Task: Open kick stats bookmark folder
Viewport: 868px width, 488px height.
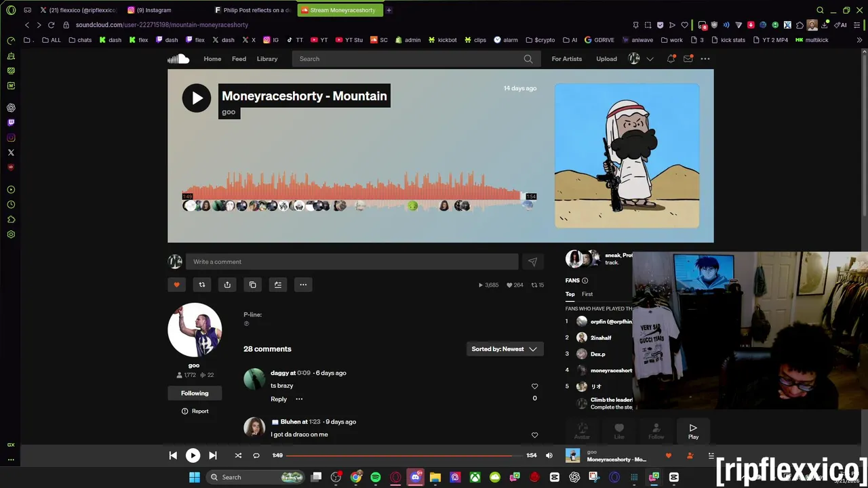Action: [x=728, y=40]
